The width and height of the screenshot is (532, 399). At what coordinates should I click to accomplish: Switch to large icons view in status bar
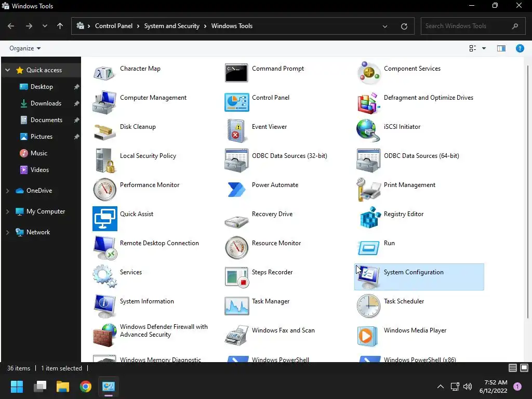524,368
